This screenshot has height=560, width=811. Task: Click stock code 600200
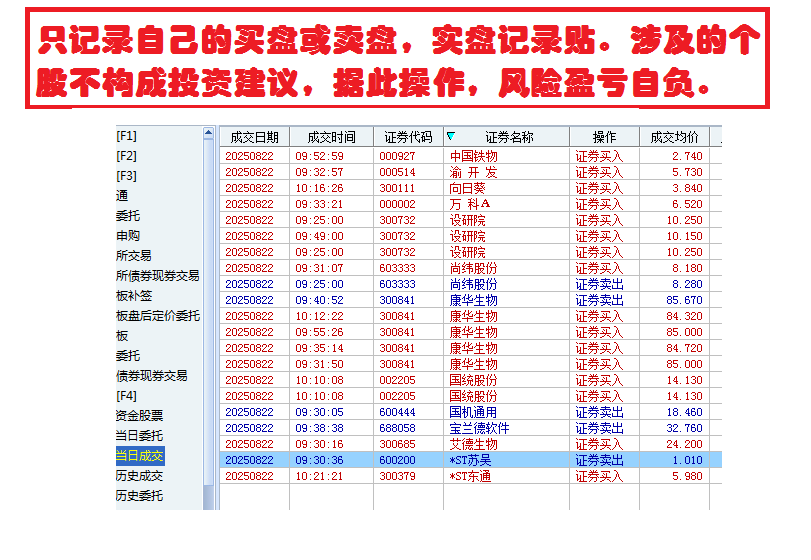397,461
